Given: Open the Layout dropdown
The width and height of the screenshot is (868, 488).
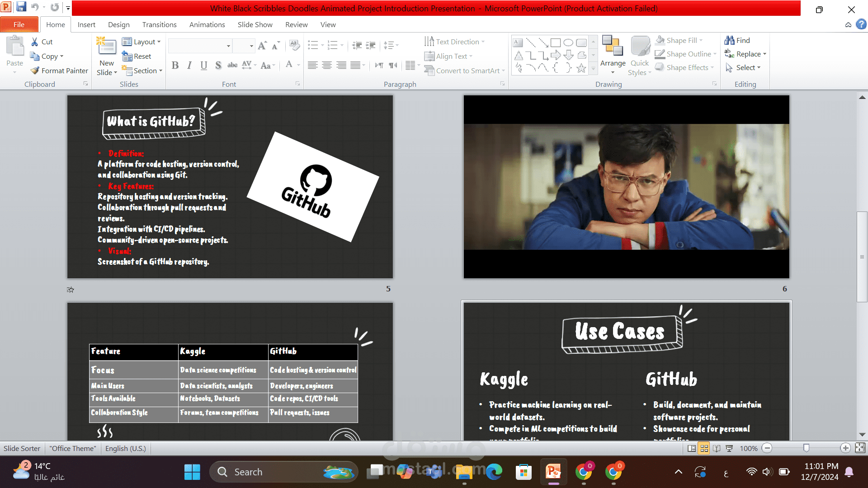Looking at the screenshot, I should pos(142,42).
